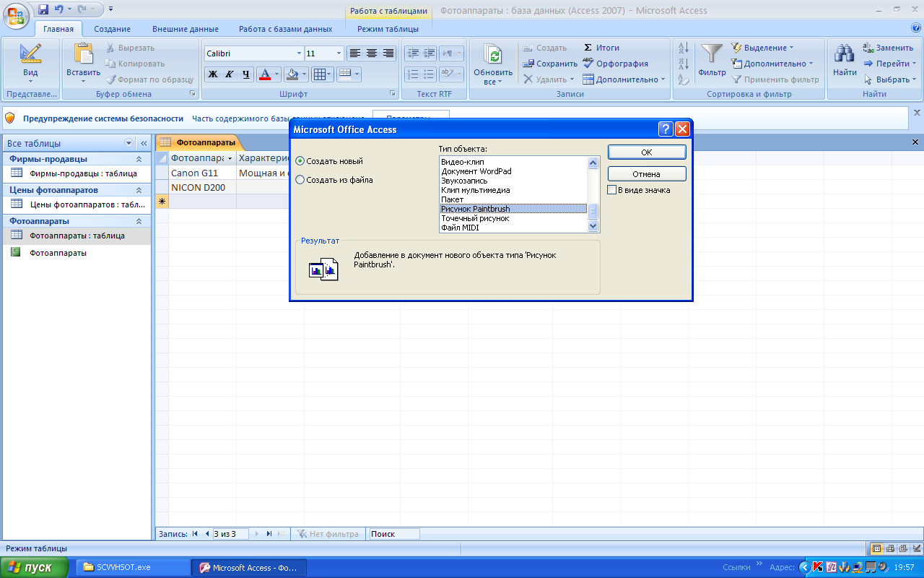Click the Поиск search field

tap(394, 534)
